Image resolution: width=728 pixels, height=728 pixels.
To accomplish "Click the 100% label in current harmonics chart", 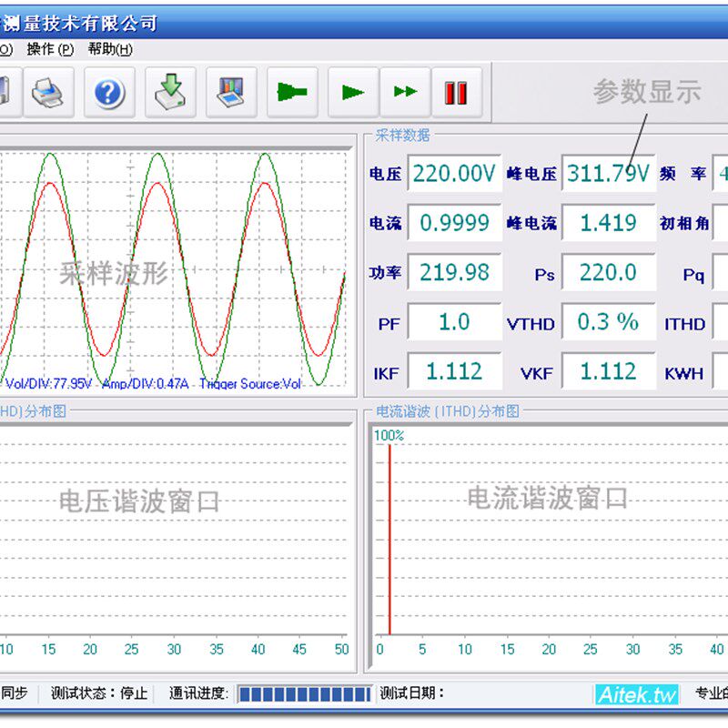I will 389,435.
